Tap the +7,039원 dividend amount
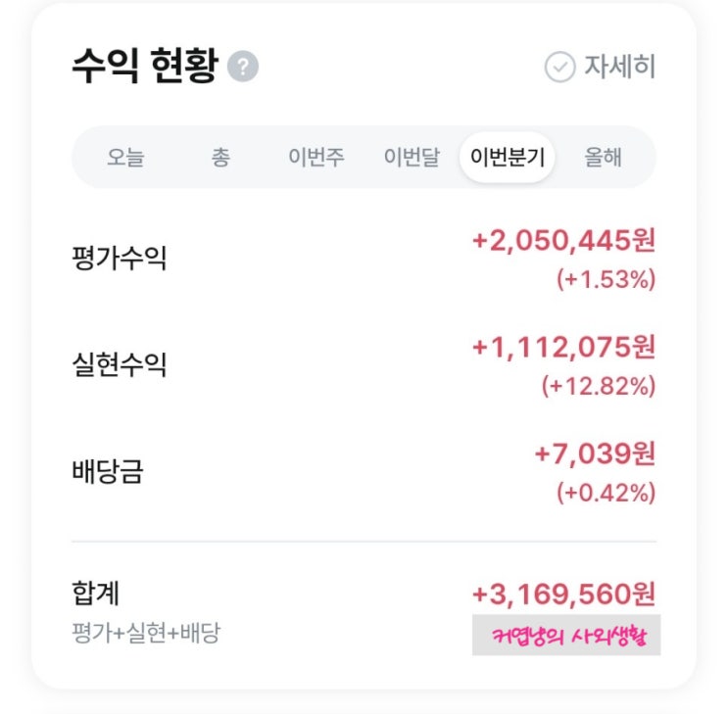This screenshot has height=714, width=728. [595, 453]
